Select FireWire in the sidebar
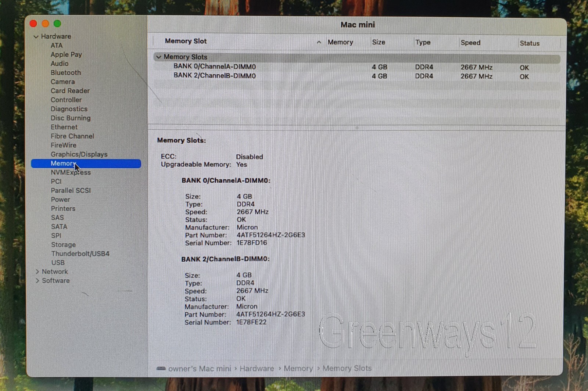This screenshot has height=391, width=588. pos(64,145)
